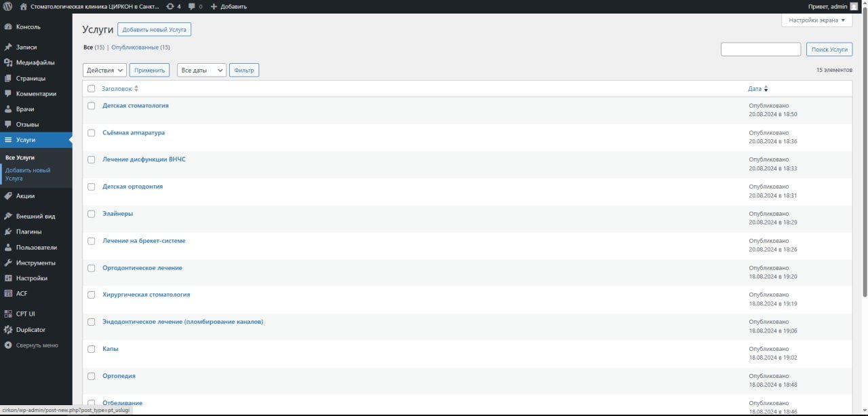Image resolution: width=868 pixels, height=416 pixels.
Task: Check the box for Съёмная аппаратура
Action: tap(91, 133)
